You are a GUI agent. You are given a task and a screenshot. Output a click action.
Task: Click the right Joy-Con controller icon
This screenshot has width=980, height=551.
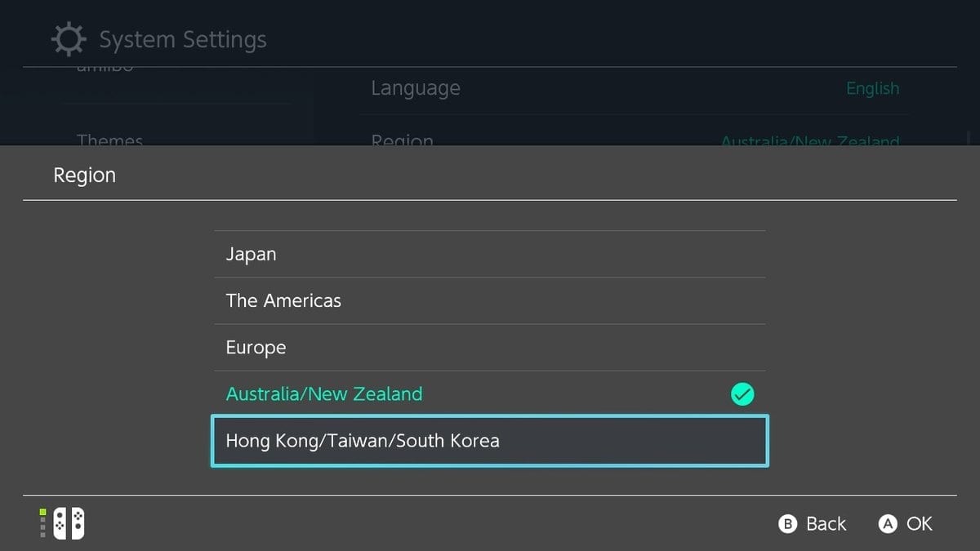(x=77, y=523)
